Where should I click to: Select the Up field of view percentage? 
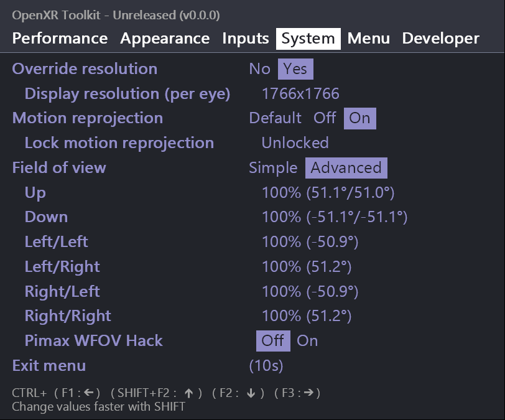[x=328, y=193]
